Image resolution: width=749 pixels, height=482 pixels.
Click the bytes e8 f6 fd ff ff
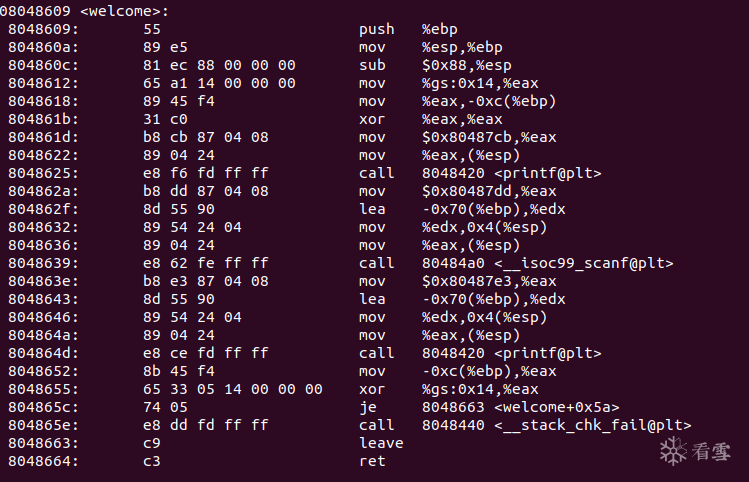tap(205, 173)
